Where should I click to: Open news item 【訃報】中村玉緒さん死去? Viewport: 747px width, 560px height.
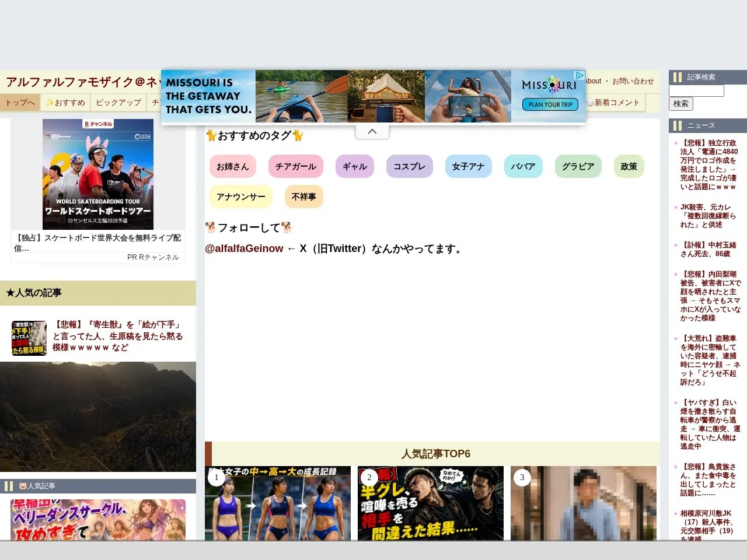708,249
